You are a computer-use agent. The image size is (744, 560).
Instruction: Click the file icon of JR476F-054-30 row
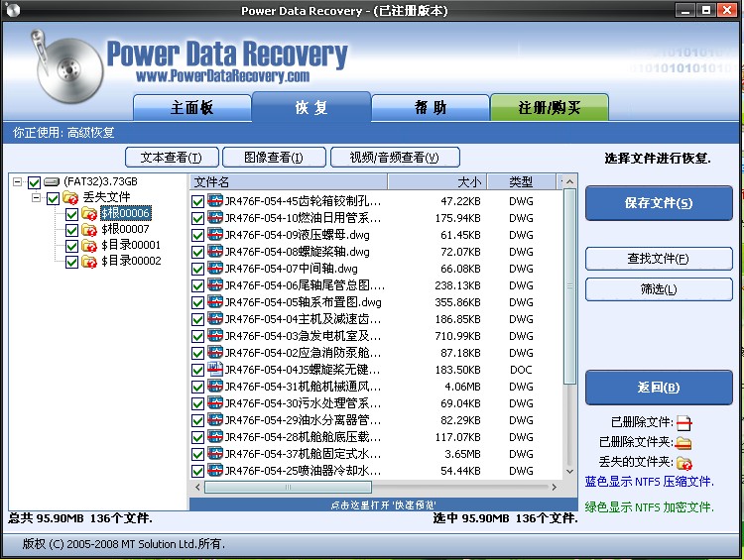click(x=215, y=403)
